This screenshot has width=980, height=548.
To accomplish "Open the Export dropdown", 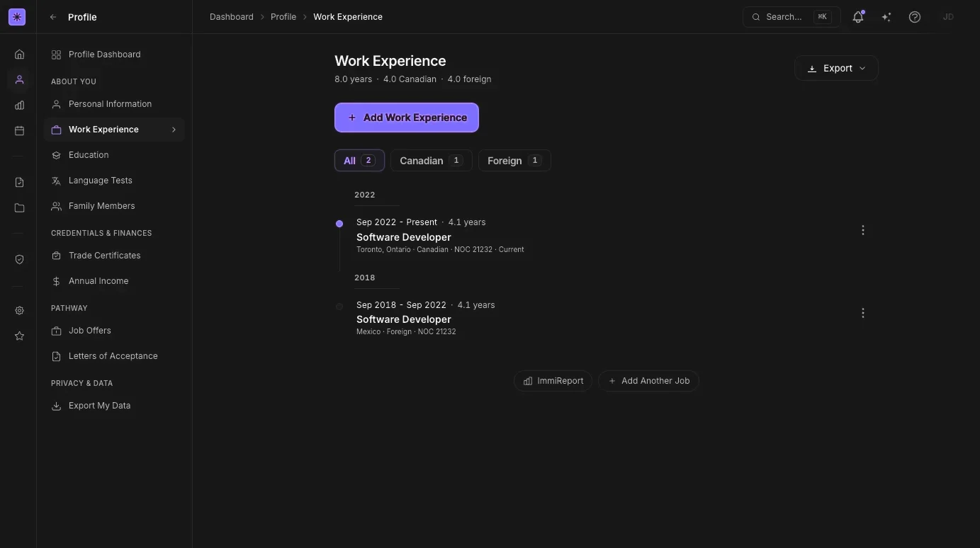I will (x=836, y=68).
